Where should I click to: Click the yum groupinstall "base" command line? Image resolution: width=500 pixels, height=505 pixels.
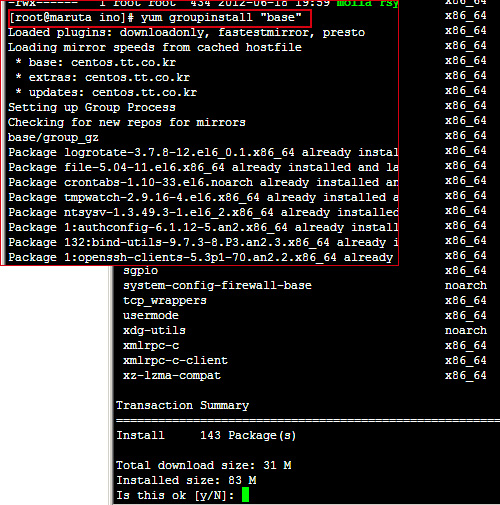pos(155,18)
